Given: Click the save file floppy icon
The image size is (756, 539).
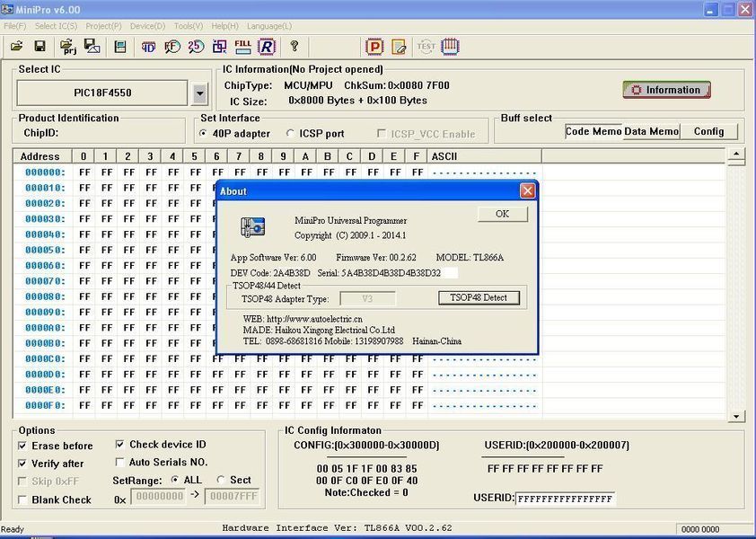Looking at the screenshot, I should point(40,47).
